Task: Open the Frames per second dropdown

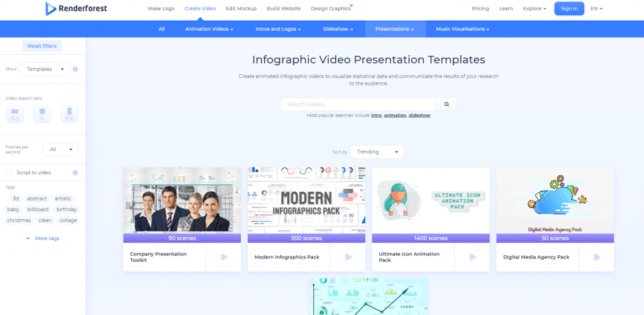Action: [x=60, y=150]
